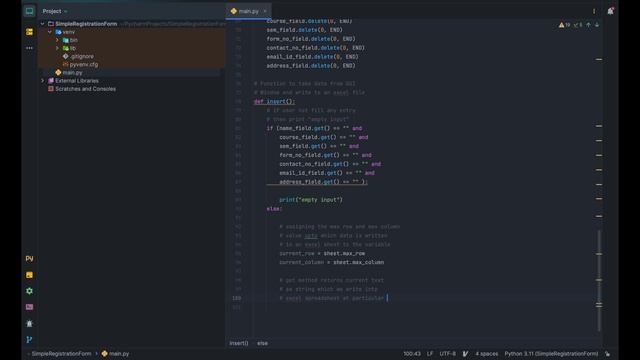The image size is (640, 360).
Task: Go to previous highlighted error arrow
Action: (x=588, y=25)
